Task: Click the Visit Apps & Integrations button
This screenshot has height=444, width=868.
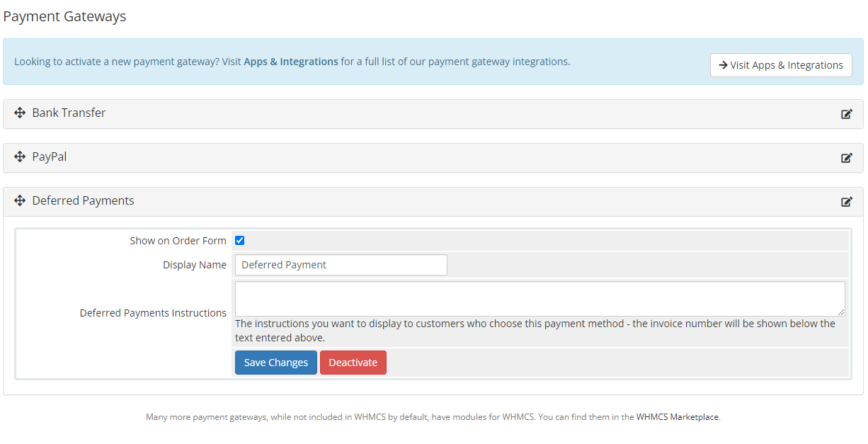Action: pyautogui.click(x=781, y=64)
